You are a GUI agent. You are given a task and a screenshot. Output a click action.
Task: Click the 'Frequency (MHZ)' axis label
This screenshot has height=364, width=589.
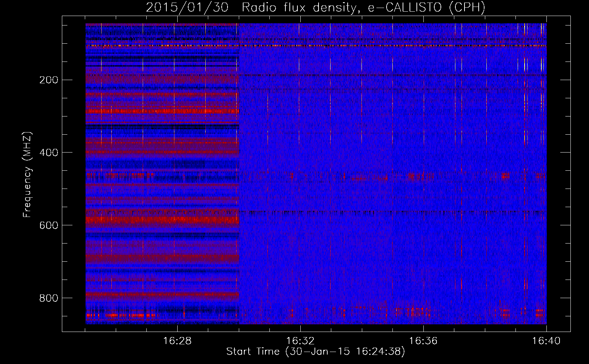(27, 175)
